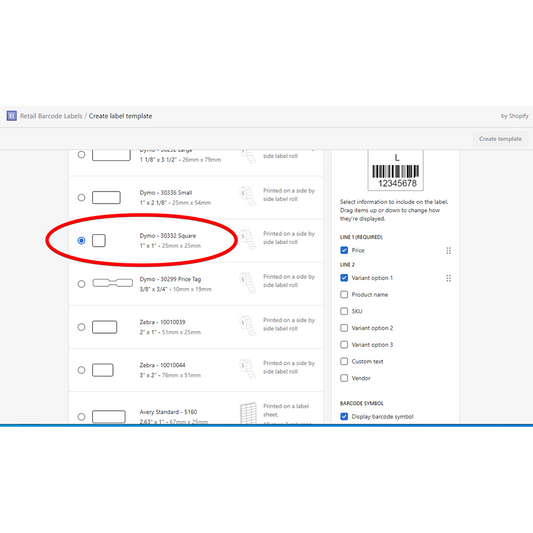Viewport: 533px width, 533px height.
Task: Enable the Product name checkbox
Action: pyautogui.click(x=344, y=294)
